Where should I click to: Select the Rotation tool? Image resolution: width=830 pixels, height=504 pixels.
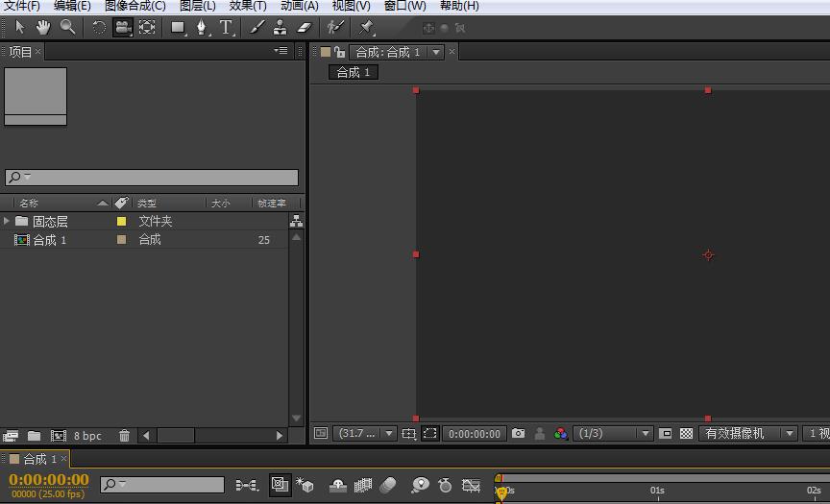coord(99,27)
